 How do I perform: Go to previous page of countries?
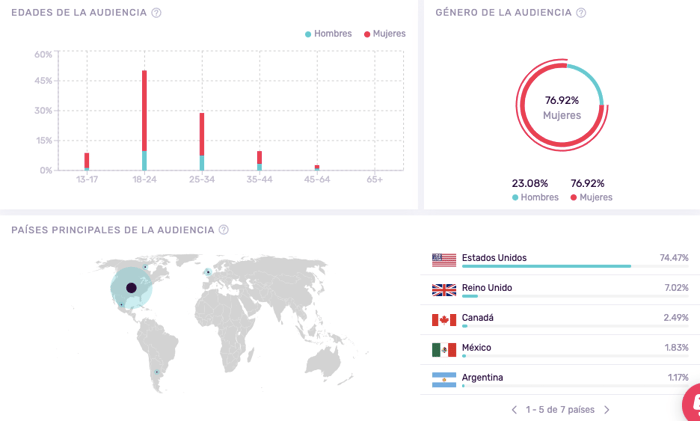(514, 410)
